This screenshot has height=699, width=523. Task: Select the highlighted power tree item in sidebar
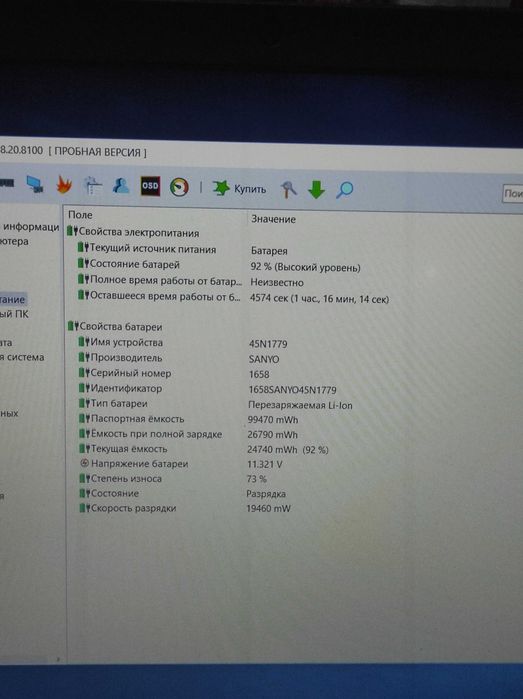[12, 300]
